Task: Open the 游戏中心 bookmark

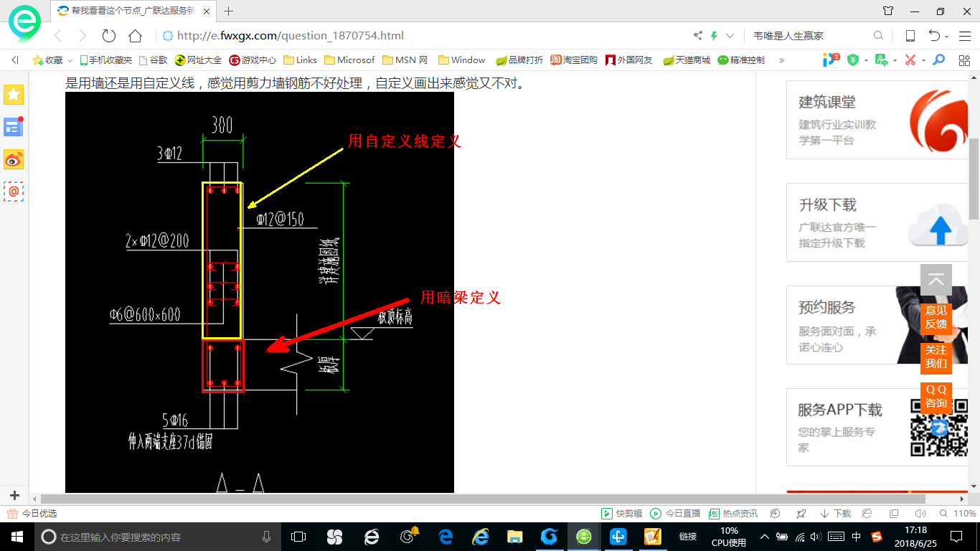Action: 253,60
